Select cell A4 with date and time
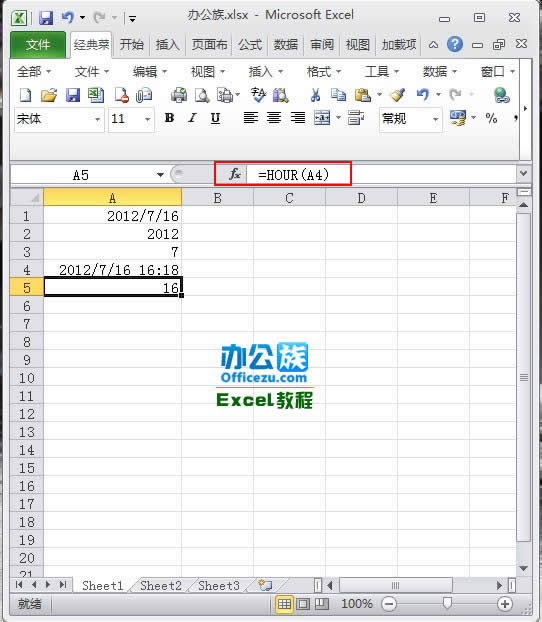 point(113,270)
